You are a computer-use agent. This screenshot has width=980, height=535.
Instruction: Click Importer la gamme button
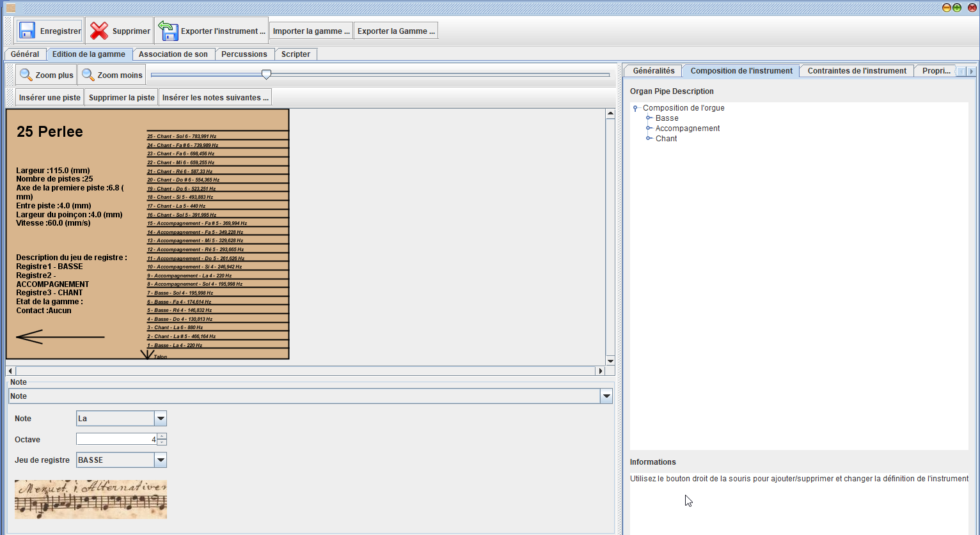click(x=311, y=31)
